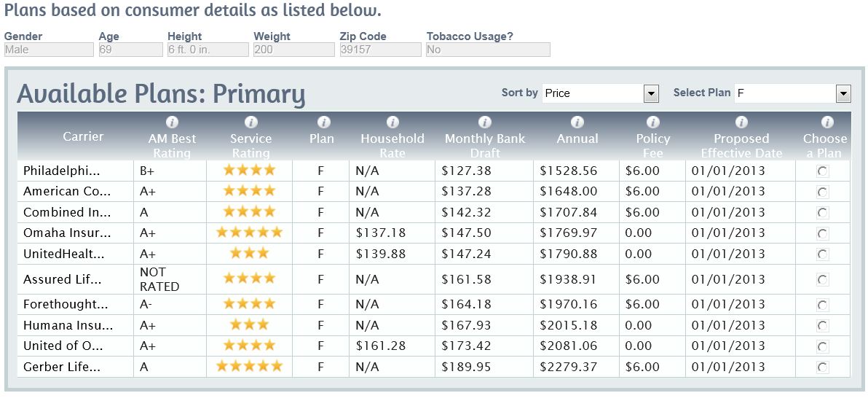868x401 pixels.
Task: Click the Tobacco Usage field
Action: pyautogui.click(x=488, y=50)
